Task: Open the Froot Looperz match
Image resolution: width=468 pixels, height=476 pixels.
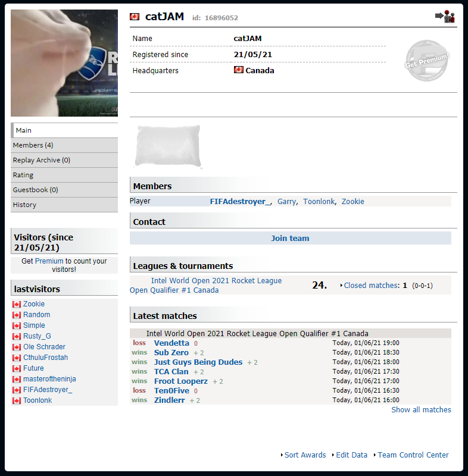Action: (181, 381)
